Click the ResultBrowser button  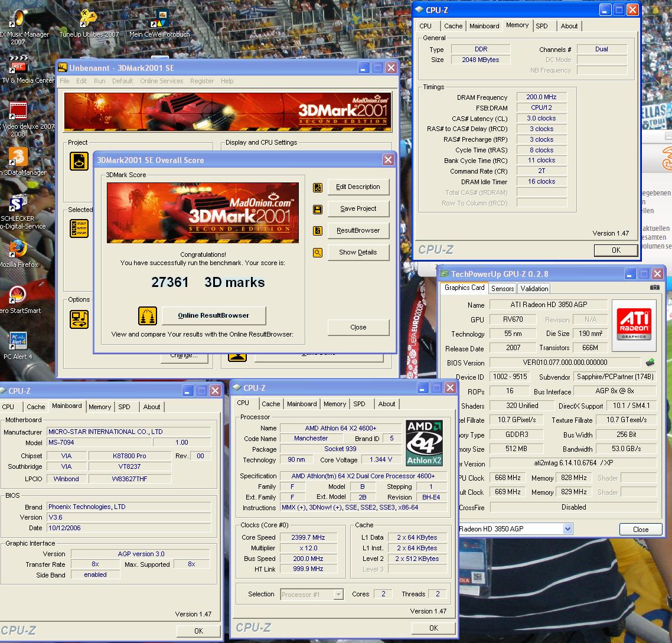(358, 231)
